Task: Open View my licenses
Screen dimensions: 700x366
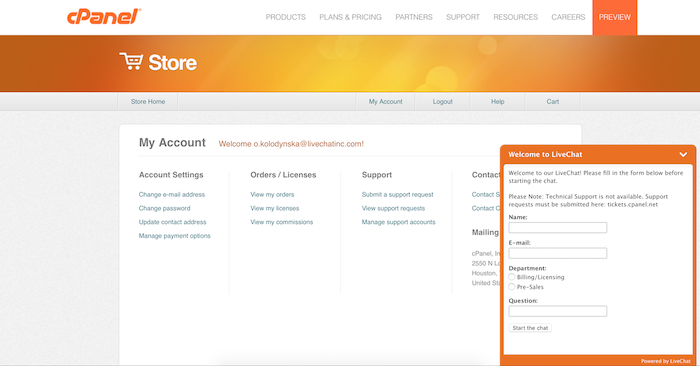Action: (275, 208)
